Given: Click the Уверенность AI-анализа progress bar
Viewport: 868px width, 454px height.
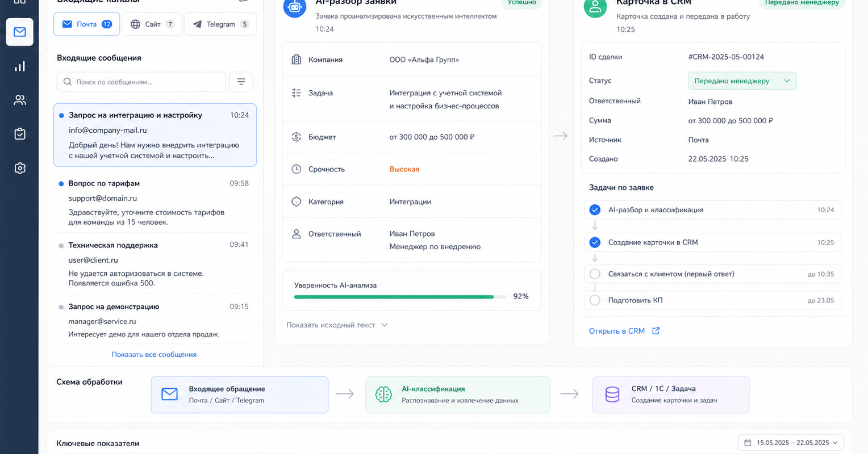Looking at the screenshot, I should [400, 297].
